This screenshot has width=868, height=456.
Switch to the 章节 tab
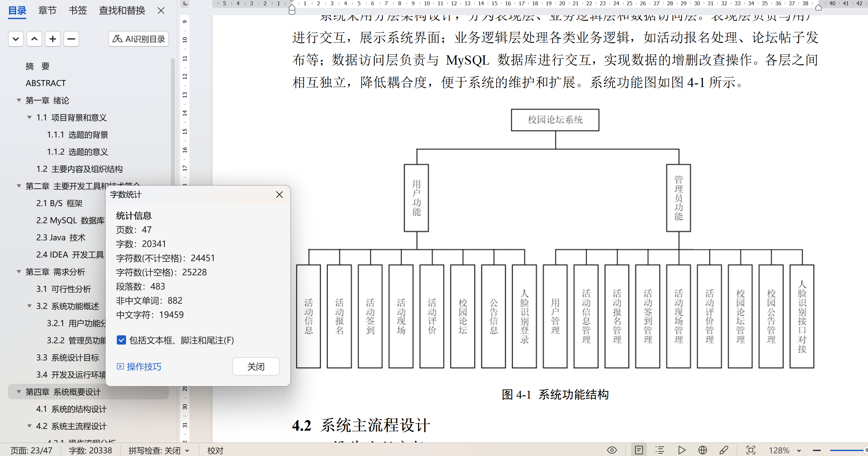47,11
